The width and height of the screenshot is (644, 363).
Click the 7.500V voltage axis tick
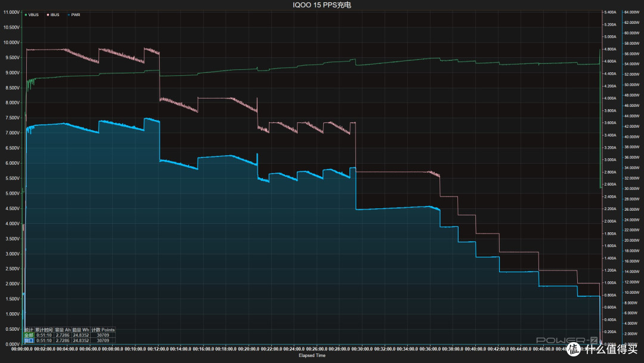point(13,118)
